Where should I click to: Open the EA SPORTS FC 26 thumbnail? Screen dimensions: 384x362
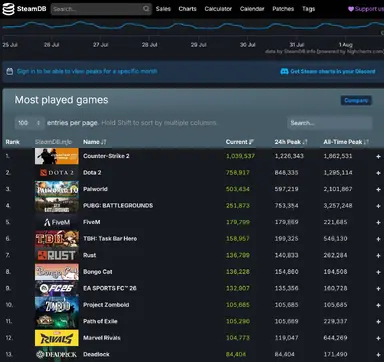(57, 288)
